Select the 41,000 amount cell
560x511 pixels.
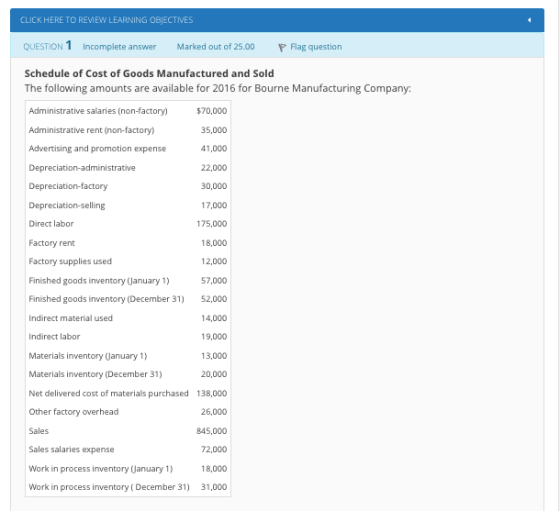pos(214,149)
